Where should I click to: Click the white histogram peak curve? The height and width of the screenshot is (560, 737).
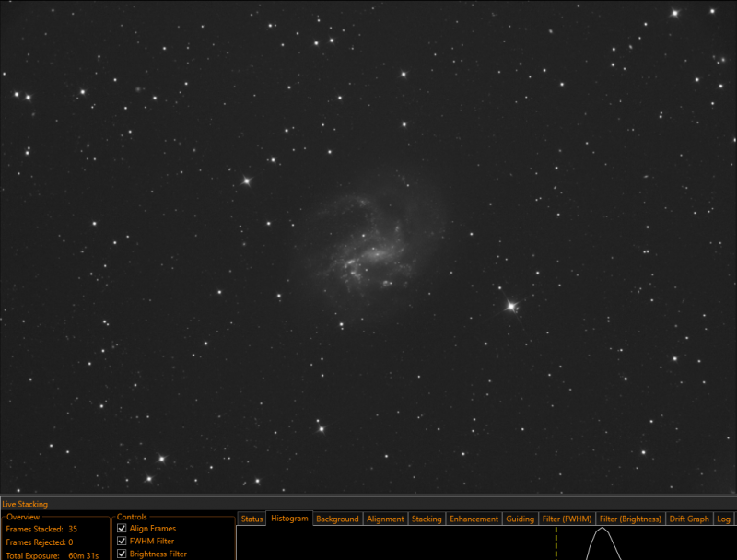tap(602, 530)
